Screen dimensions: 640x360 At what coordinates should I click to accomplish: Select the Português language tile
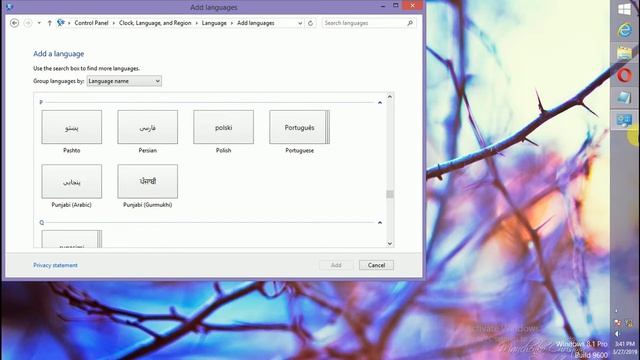coord(299,127)
